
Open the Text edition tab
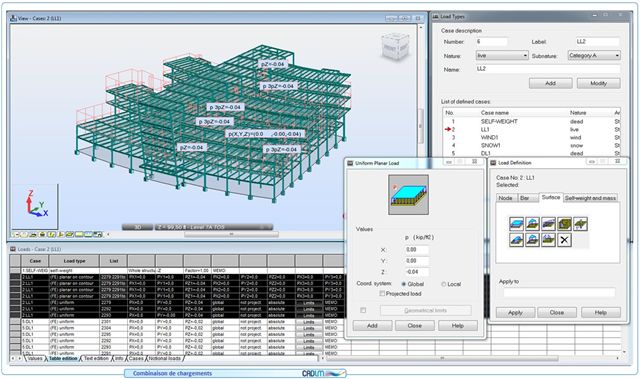tap(96, 358)
